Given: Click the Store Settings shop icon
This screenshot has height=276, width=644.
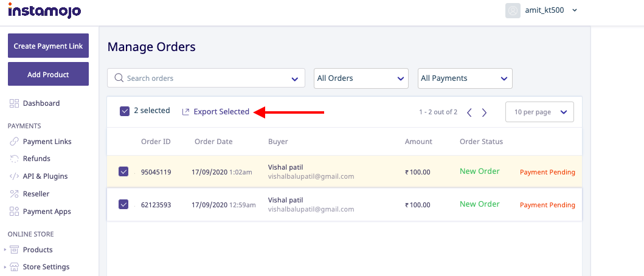Looking at the screenshot, I should (x=14, y=267).
